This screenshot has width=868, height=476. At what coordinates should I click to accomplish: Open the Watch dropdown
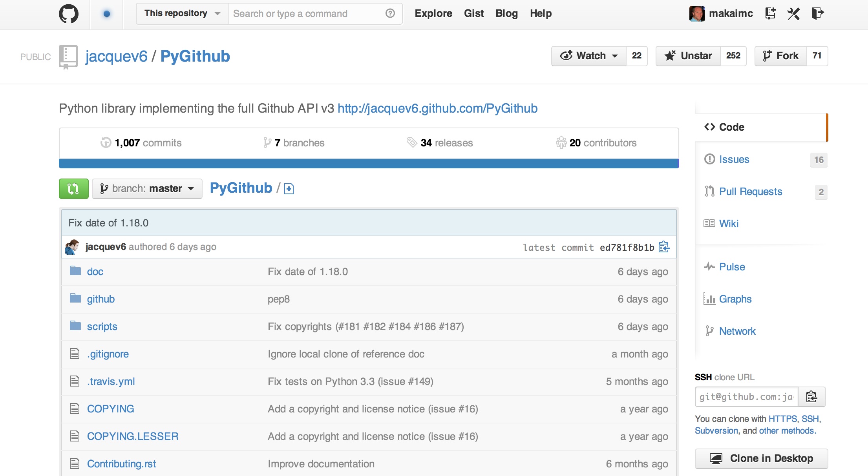click(589, 56)
